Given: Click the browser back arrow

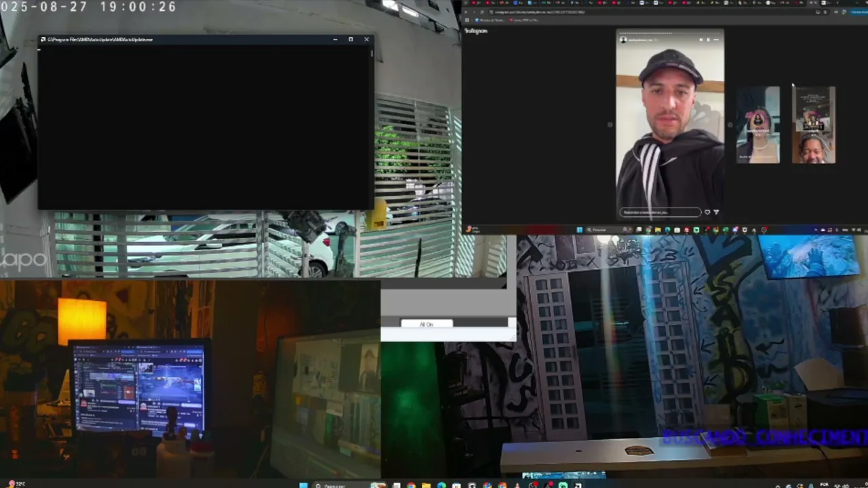Looking at the screenshot, I should pos(466,12).
